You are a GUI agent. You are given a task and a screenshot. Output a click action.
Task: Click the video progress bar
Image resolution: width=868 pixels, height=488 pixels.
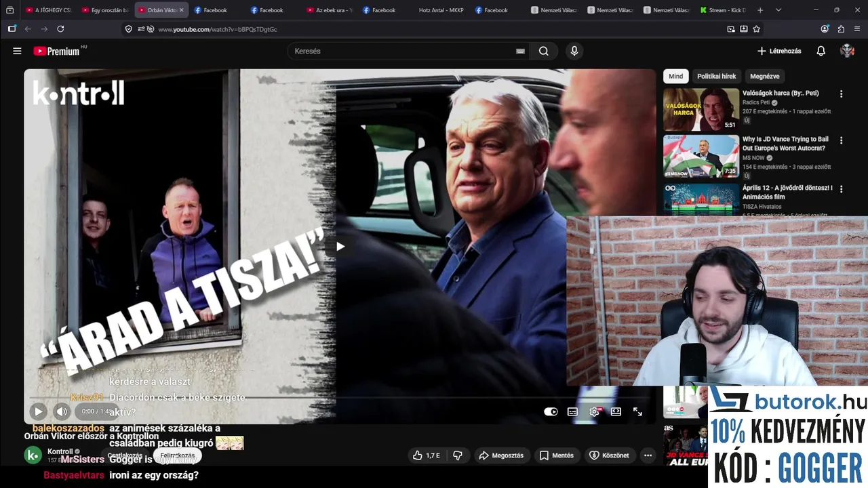(x=340, y=398)
